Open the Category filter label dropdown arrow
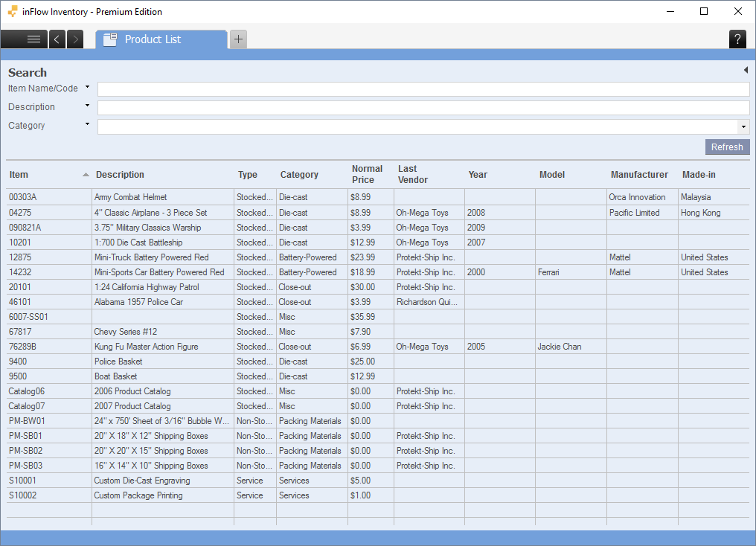The height and width of the screenshot is (546, 756). click(87, 123)
